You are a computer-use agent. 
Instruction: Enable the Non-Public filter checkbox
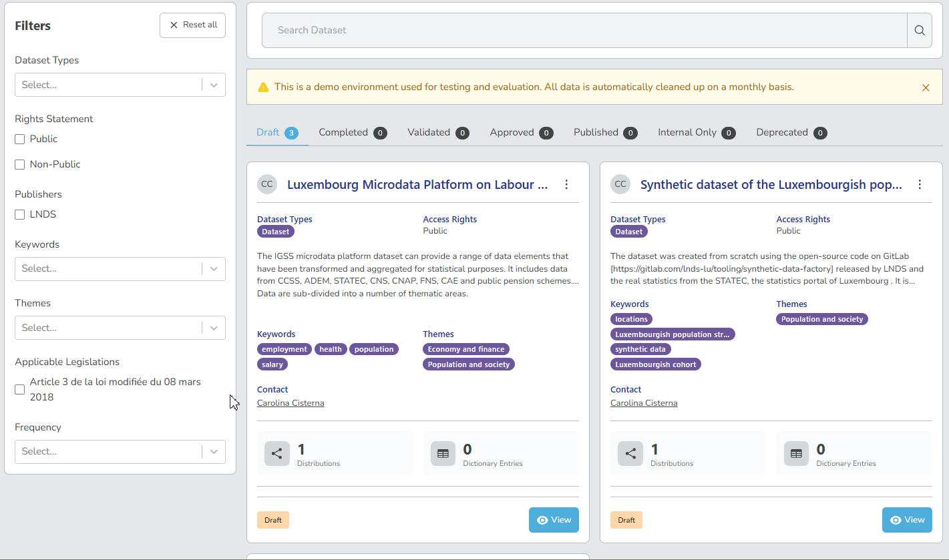tap(20, 165)
